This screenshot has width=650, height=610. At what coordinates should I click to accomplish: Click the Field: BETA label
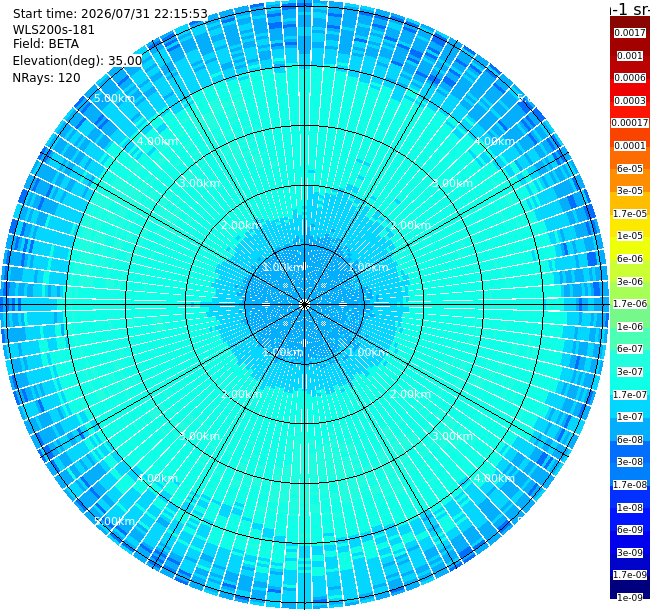(x=46, y=44)
